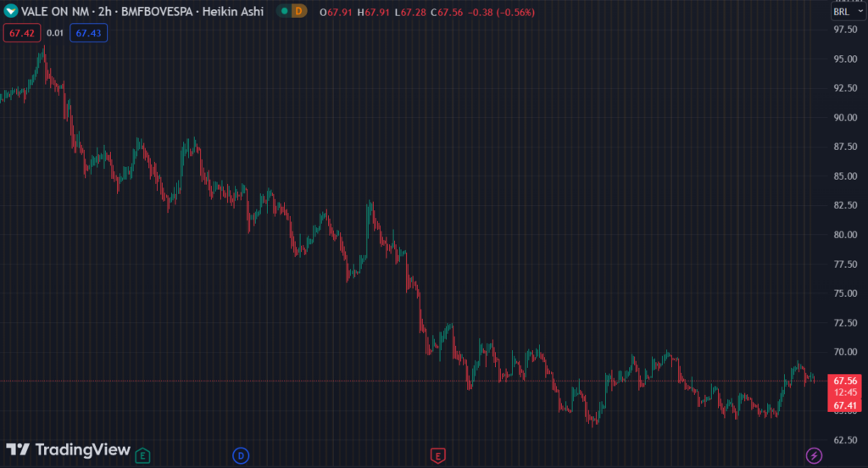
Task: Click the 97.50 price axis label
Action: click(x=845, y=30)
